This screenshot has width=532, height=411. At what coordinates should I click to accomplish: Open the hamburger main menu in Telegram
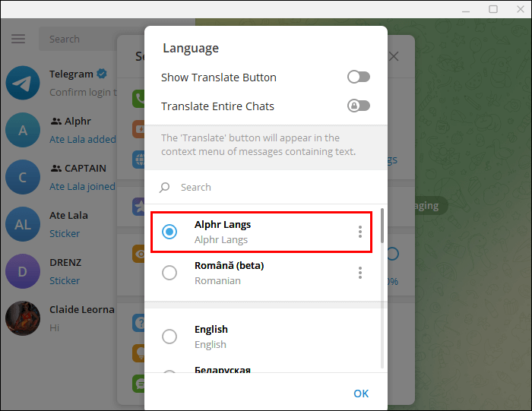[x=18, y=39]
